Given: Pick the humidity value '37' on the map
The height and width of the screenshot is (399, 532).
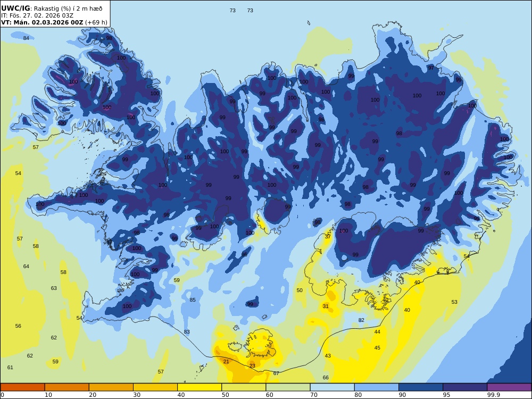Looking at the screenshot, I should point(328,237).
